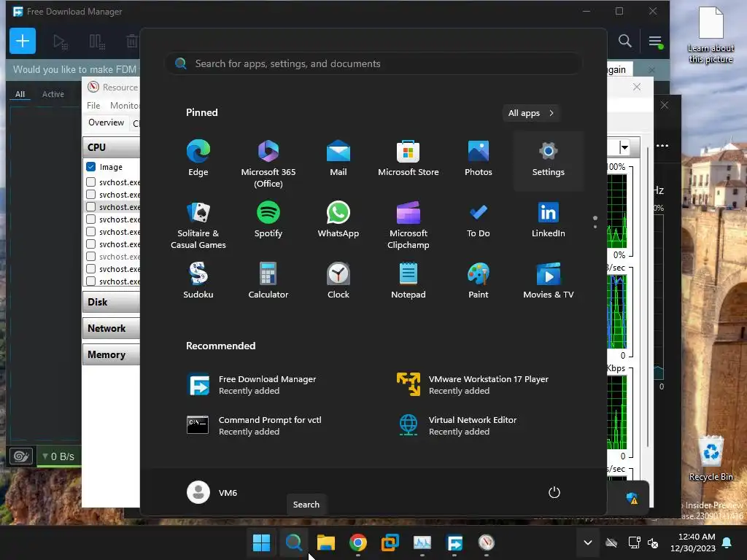Launch the Photos app
The height and width of the screenshot is (560, 747).
(x=479, y=158)
